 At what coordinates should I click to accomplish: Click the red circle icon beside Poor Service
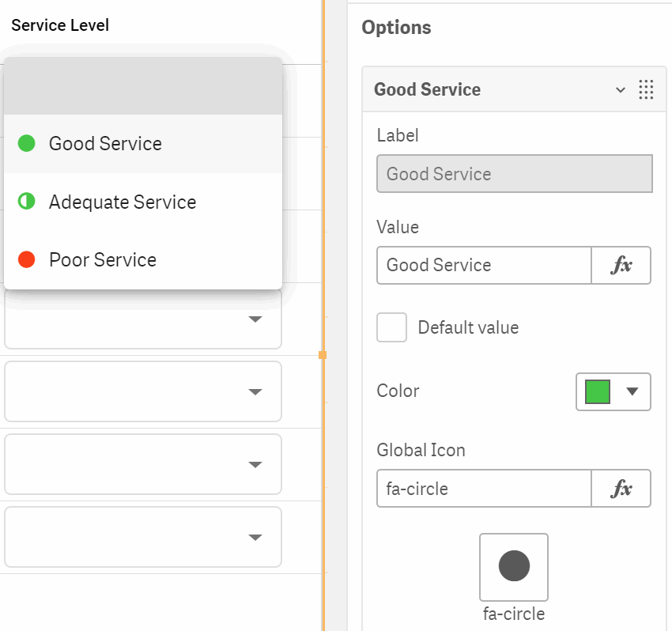[27, 259]
